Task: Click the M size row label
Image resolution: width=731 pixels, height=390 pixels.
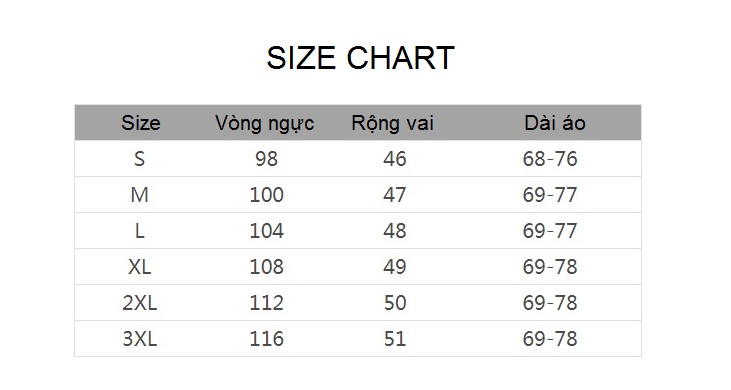Action: click(x=139, y=195)
